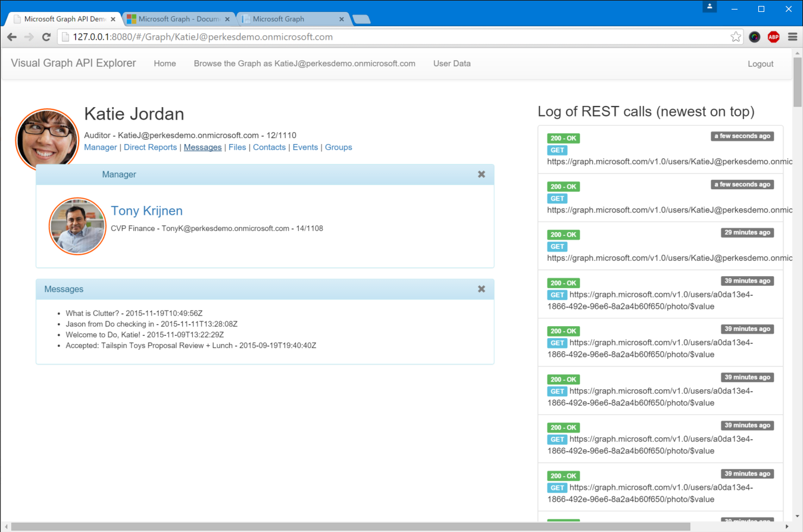
Task: Click the vertical scrollbar thumb
Action: (x=798, y=82)
